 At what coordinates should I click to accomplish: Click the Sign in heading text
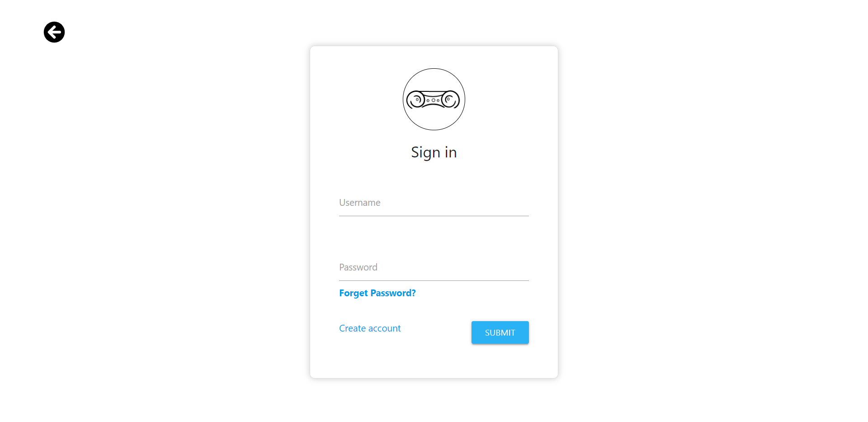tap(434, 152)
